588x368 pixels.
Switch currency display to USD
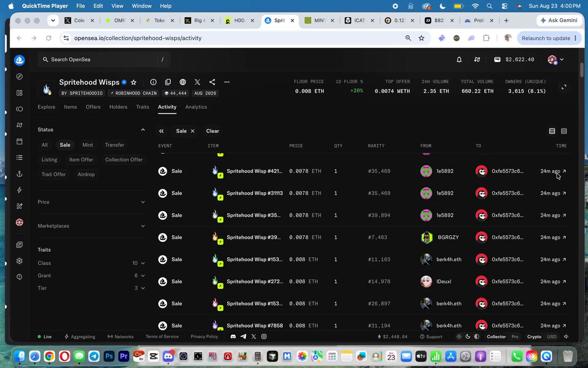coord(552,337)
